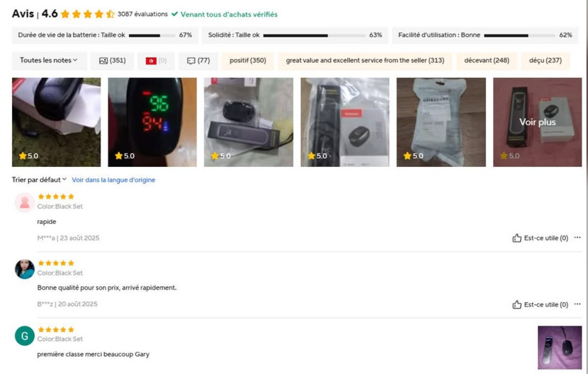Filter reviews by Tunisia flag icon
The width and height of the screenshot is (588, 374).
click(x=156, y=61)
